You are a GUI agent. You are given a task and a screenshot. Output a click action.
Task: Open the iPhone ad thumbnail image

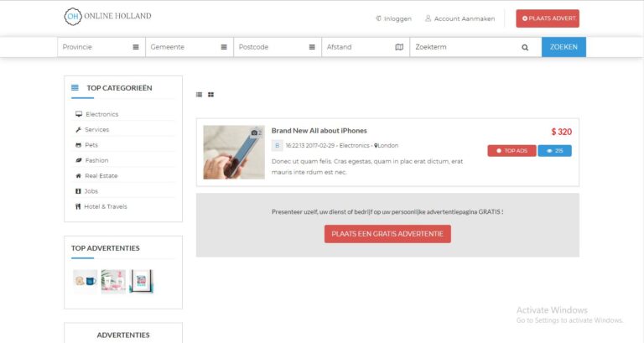click(x=234, y=152)
